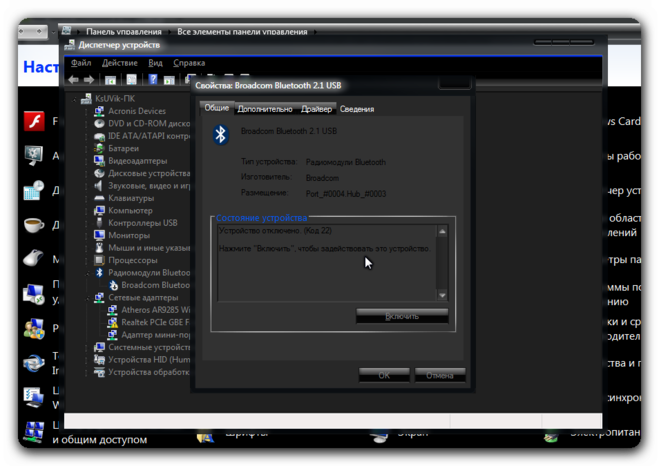Open the Действие menu
The width and height of the screenshot is (659, 466).
120,63
